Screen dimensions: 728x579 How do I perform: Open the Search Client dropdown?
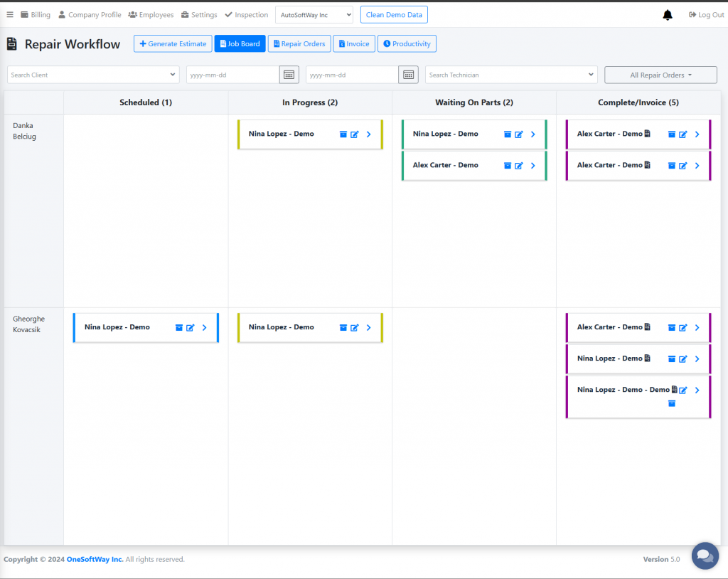tap(93, 75)
